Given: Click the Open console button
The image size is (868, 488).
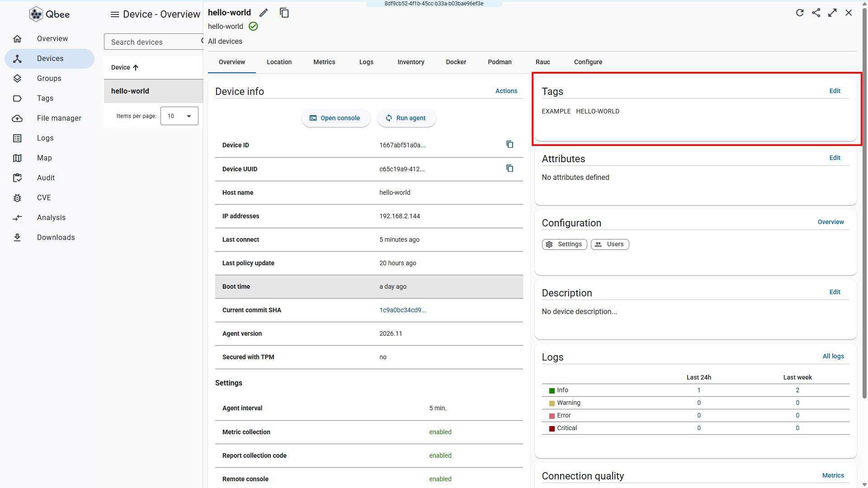Looking at the screenshot, I should coord(336,118).
